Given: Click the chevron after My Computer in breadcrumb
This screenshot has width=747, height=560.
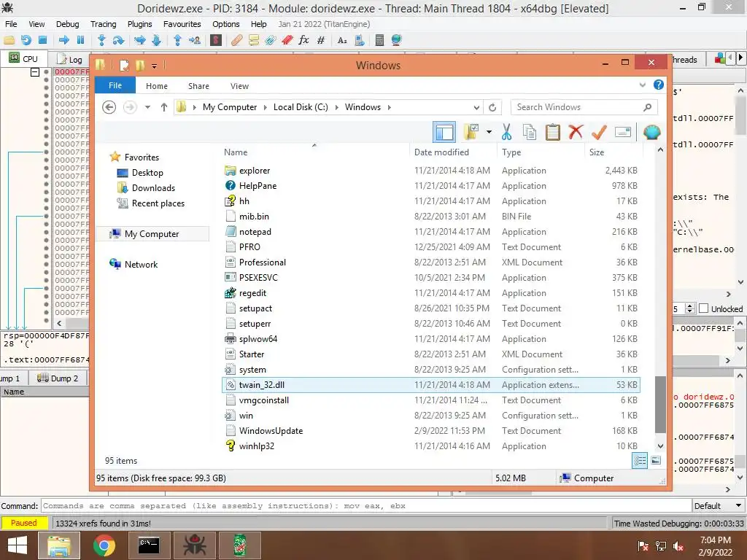Looking at the screenshot, I should [266, 108].
